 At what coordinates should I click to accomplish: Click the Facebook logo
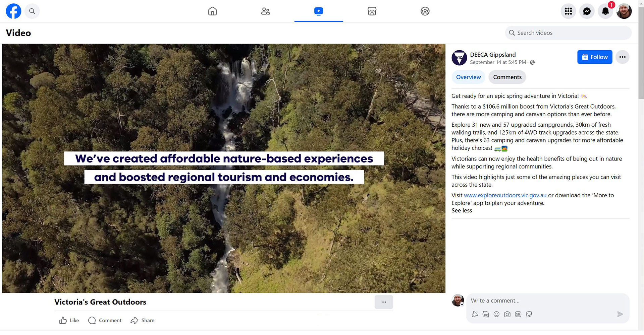coord(13,11)
